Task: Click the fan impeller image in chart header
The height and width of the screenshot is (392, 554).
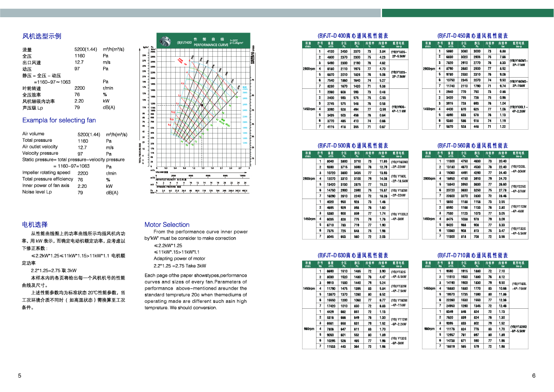Action: pos(166,41)
